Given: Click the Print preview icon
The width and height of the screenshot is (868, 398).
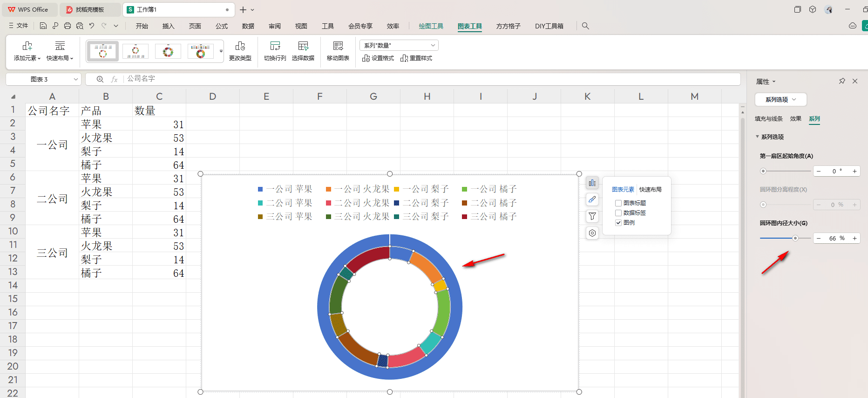Looking at the screenshot, I should tap(80, 26).
